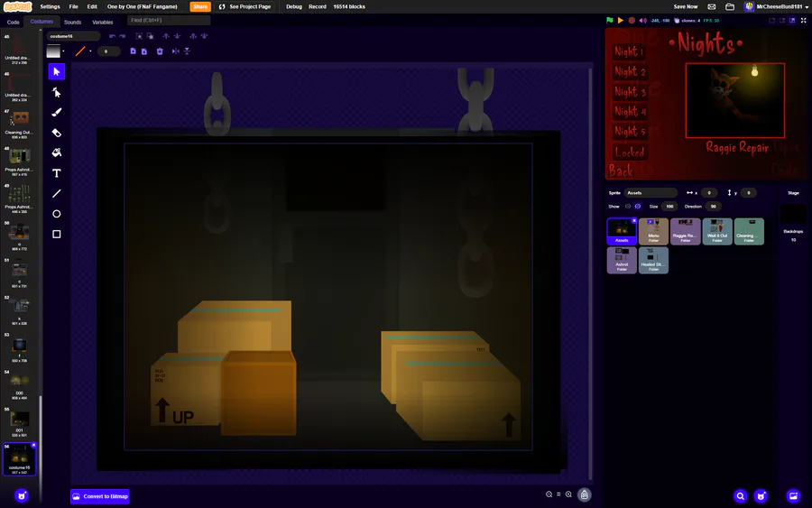Viewport: 812px width, 508px height.
Task: Click the outline width number field
Action: tap(107, 51)
